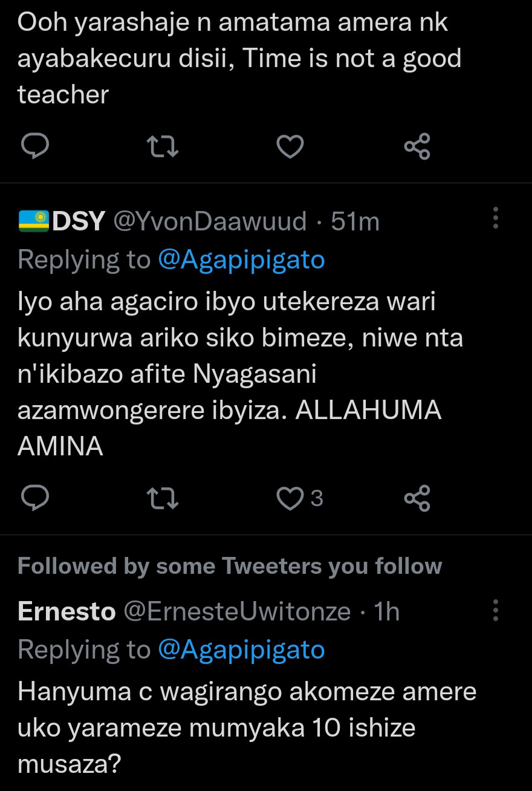Retweet the top tweet about time
Image resolution: width=532 pixels, height=791 pixels.
coord(163,146)
